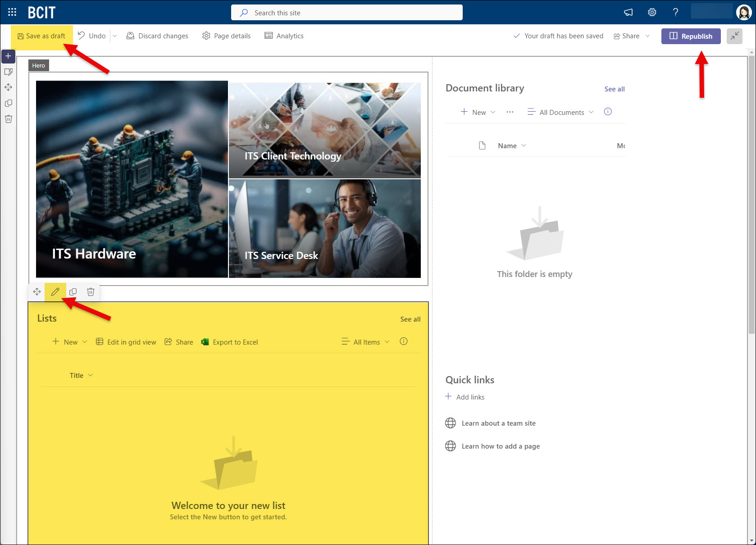Expand the Share dropdown chevron
756x545 pixels.
click(x=647, y=36)
